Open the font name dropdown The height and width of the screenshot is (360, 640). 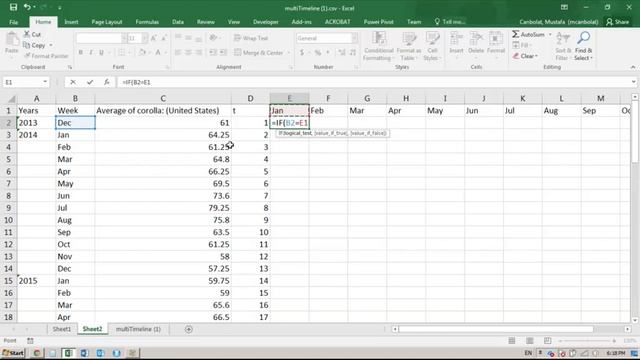(x=124, y=38)
